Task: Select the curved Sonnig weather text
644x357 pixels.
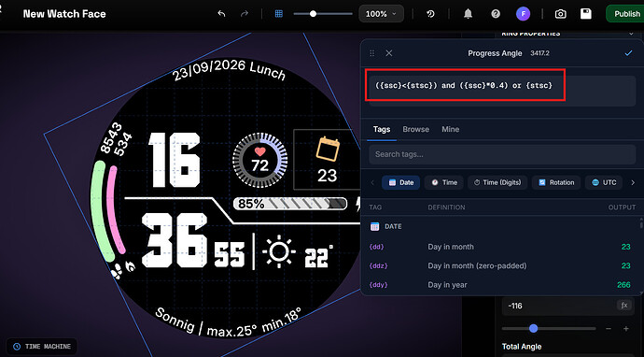Action: [x=229, y=322]
